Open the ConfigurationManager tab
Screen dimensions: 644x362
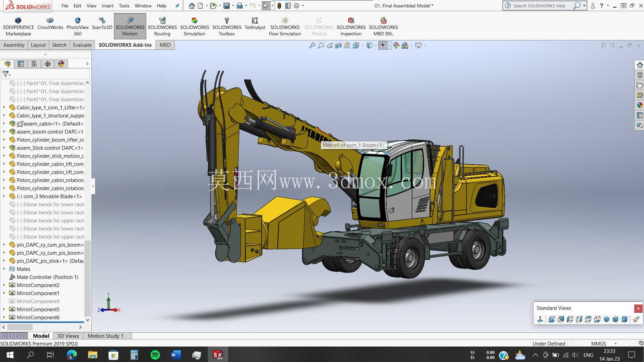click(34, 64)
